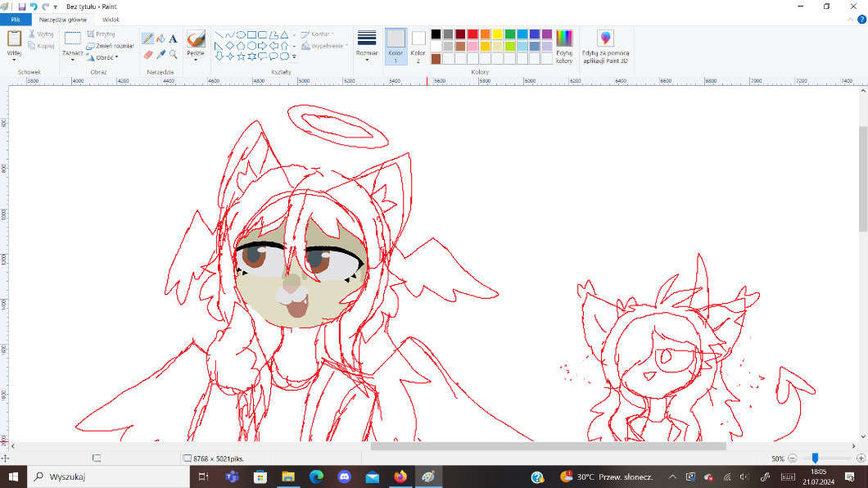The width and height of the screenshot is (868, 488).
Task: Open the Rozmiar line size dropdown
Action: tap(367, 47)
